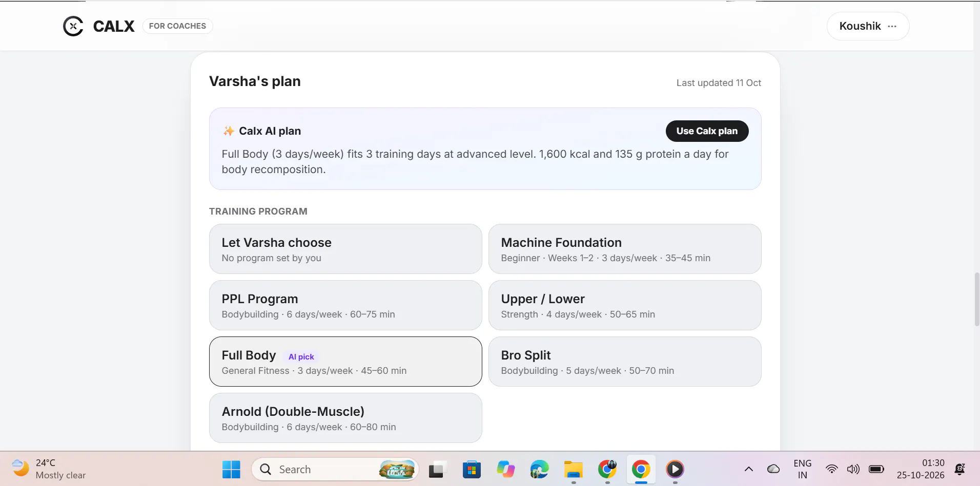The image size is (980, 486).
Task: Open the ENG IN language switcher
Action: coord(802,469)
